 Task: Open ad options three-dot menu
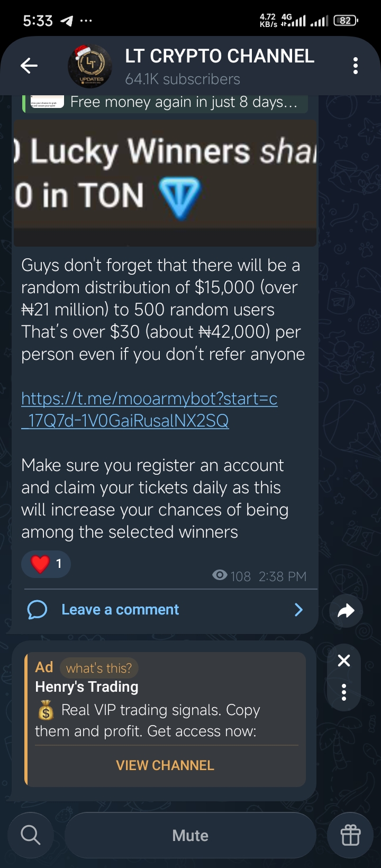pos(344,692)
